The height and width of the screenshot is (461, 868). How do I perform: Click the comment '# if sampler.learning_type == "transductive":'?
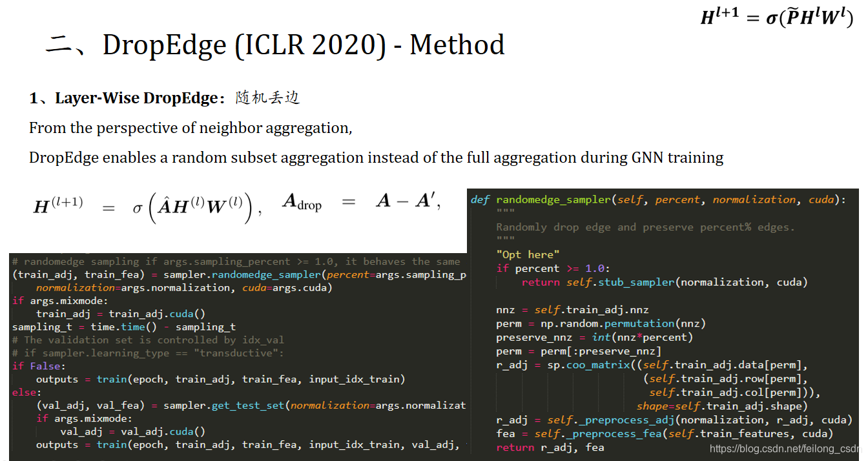click(148, 353)
